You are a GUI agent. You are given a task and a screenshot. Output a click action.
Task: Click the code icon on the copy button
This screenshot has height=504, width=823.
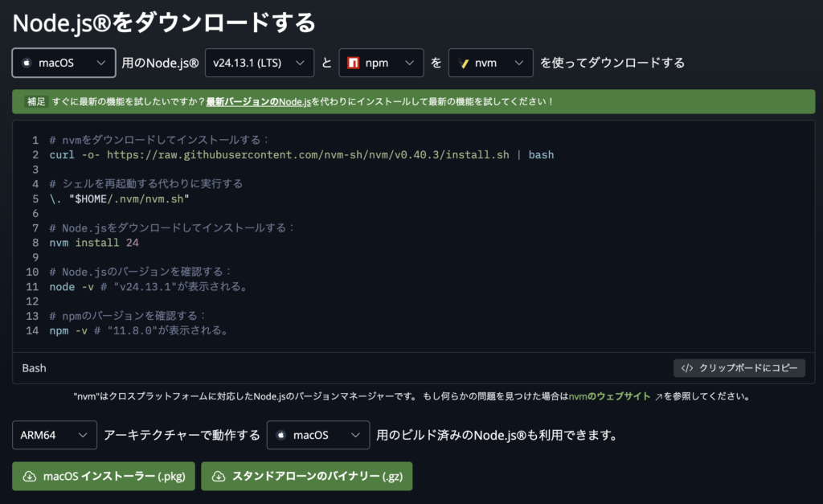click(686, 368)
